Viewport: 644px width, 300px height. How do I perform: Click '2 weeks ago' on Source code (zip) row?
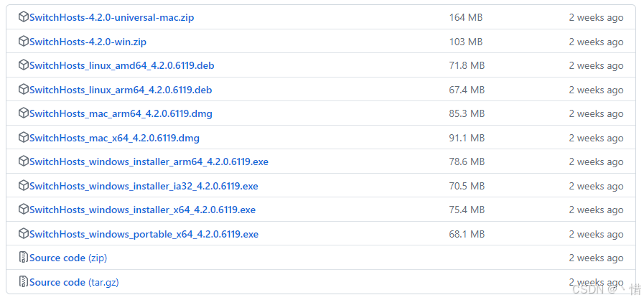coord(596,258)
